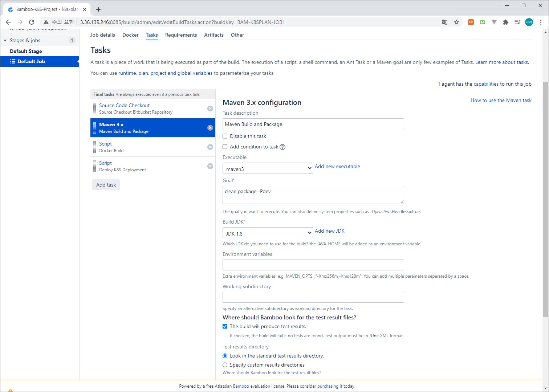This screenshot has width=549, height=392.
Task: Select Look in the standard test results directory
Action: pos(225,356)
